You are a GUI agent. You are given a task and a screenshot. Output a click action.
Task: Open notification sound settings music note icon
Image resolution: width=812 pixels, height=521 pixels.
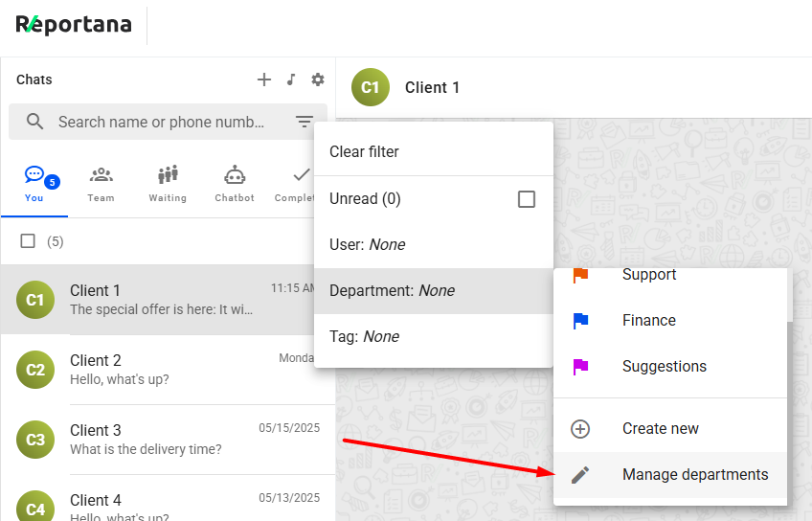pyautogui.click(x=291, y=79)
